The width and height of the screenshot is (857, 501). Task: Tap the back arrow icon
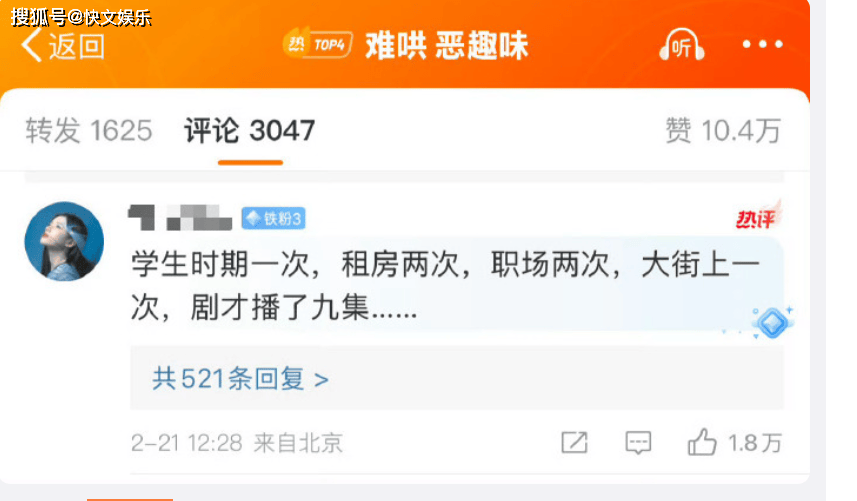click(32, 45)
